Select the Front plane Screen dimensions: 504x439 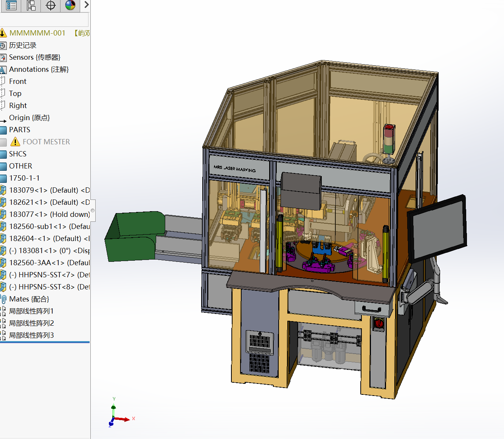click(17, 82)
